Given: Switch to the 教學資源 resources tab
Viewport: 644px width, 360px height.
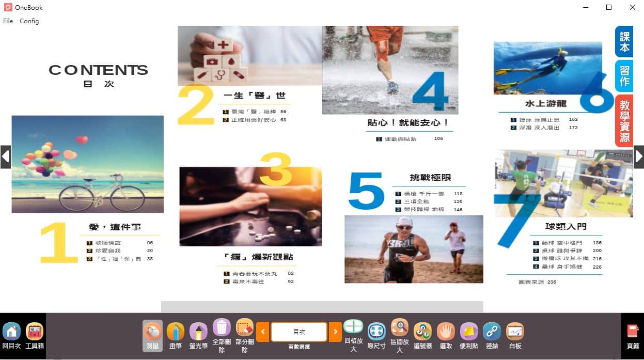Looking at the screenshot, I should 624,121.
